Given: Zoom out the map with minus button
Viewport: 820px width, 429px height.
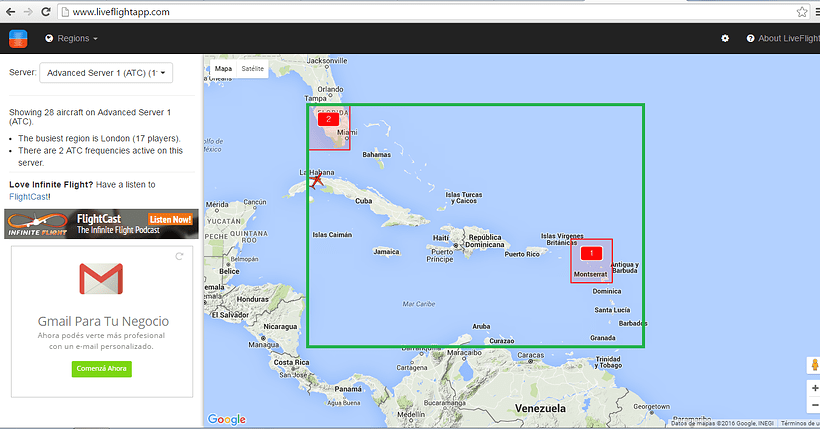Looking at the screenshot, I should (x=815, y=405).
